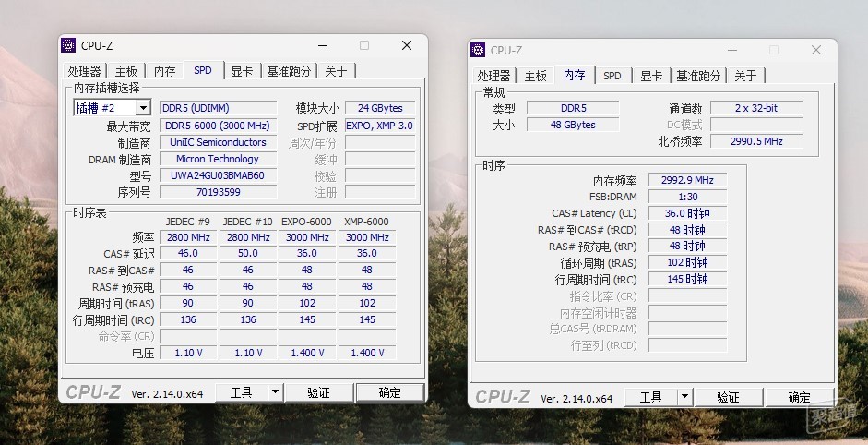
Task: Close the left CPU-Z window
Action: 407,45
